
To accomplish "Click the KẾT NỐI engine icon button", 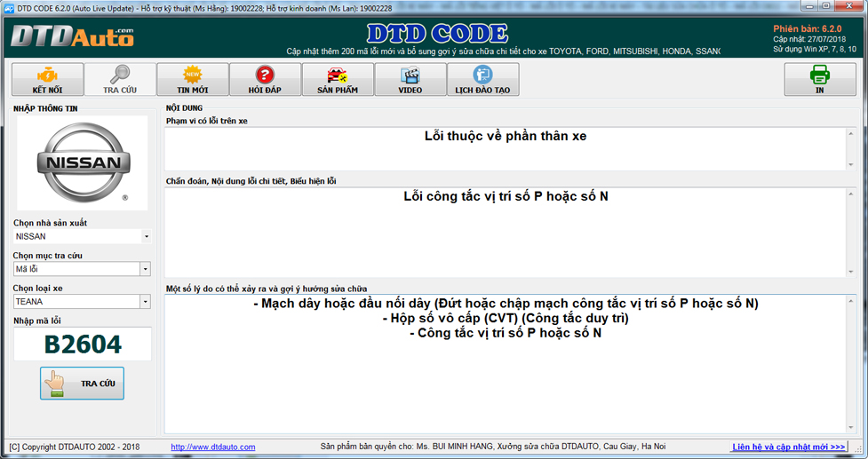I will (48, 80).
